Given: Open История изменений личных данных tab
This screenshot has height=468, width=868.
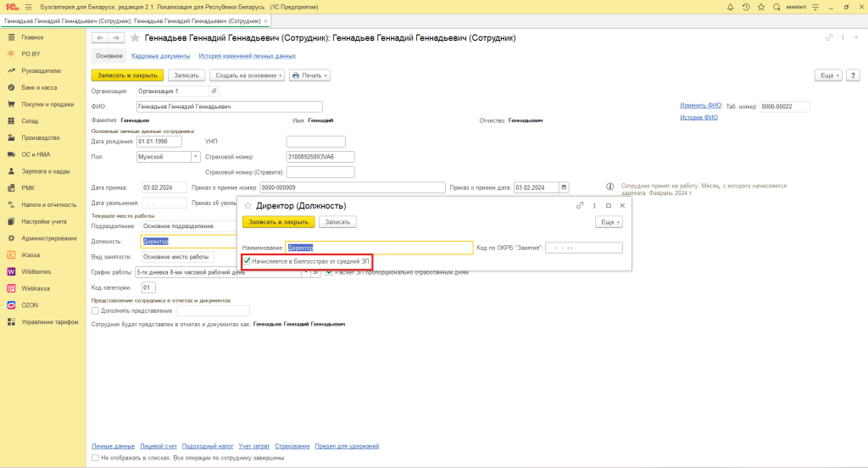Looking at the screenshot, I should click(247, 56).
